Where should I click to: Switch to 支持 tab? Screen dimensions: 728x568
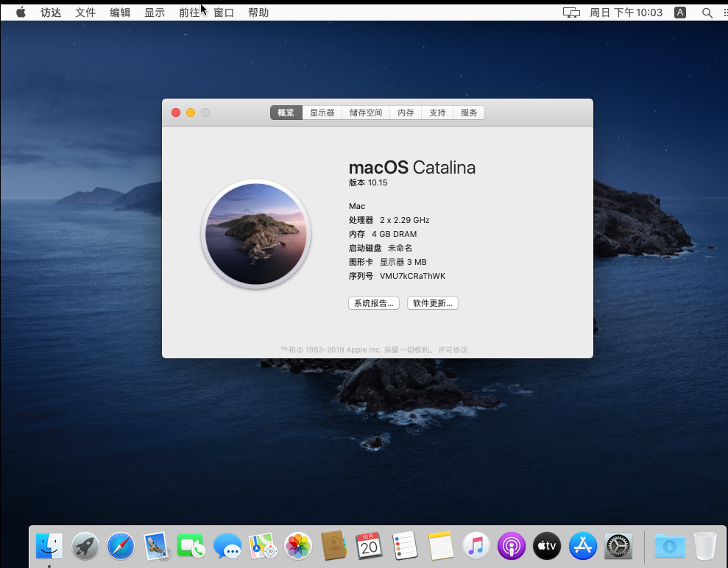437,113
